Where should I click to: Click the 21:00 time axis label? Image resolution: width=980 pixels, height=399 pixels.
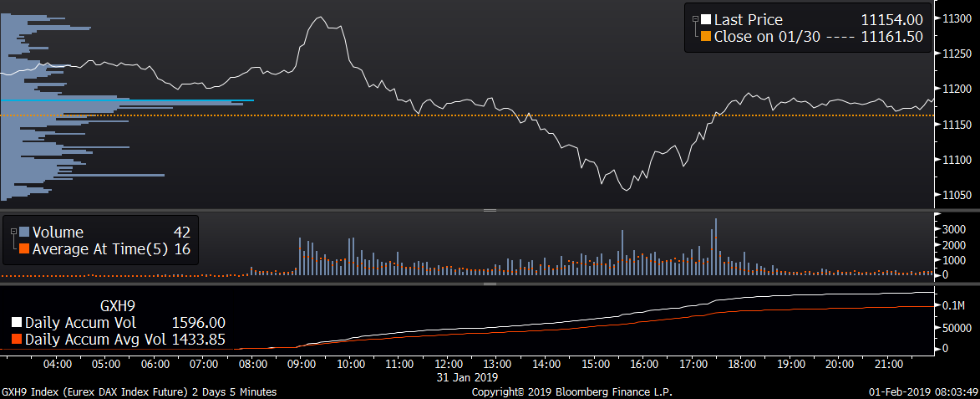889,365
